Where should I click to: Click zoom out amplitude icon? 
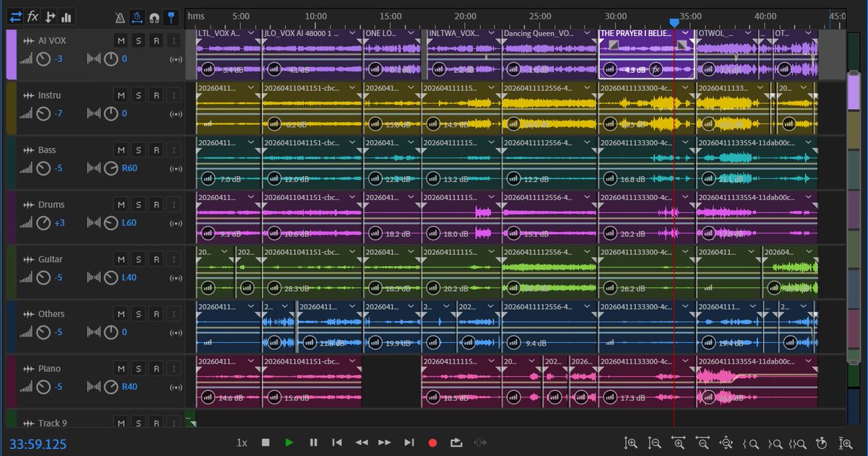(655, 443)
